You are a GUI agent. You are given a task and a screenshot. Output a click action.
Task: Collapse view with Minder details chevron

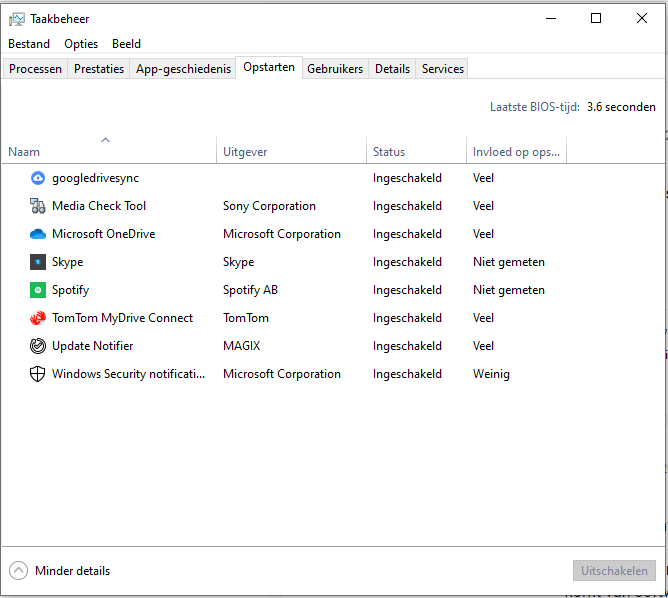click(x=19, y=571)
